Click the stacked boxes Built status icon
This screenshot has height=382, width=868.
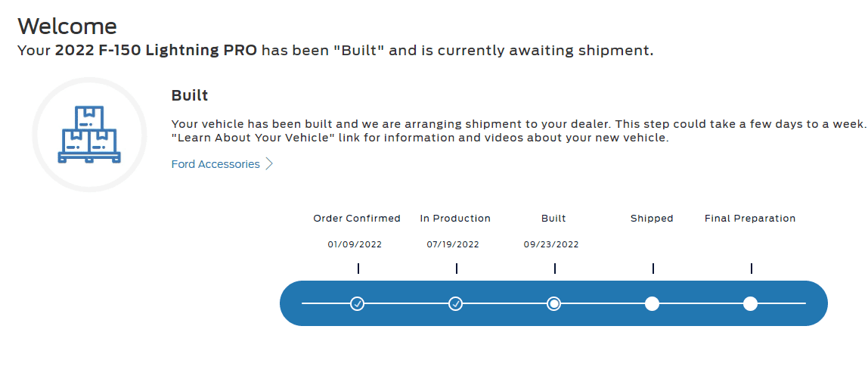point(89,135)
